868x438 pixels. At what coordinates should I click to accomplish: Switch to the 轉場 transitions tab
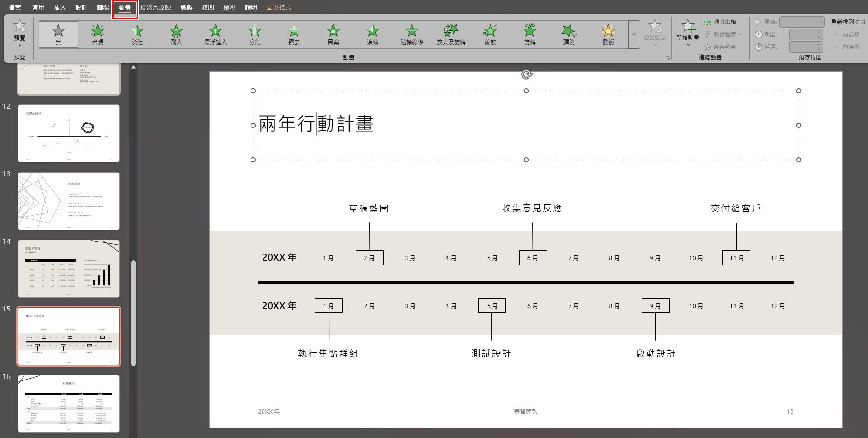point(103,8)
